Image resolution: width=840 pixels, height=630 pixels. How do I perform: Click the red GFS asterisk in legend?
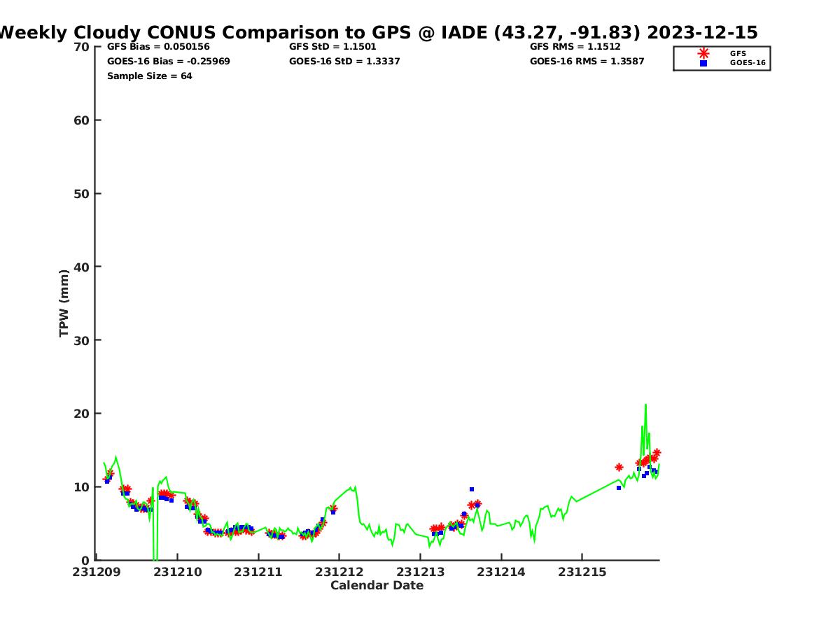point(703,53)
